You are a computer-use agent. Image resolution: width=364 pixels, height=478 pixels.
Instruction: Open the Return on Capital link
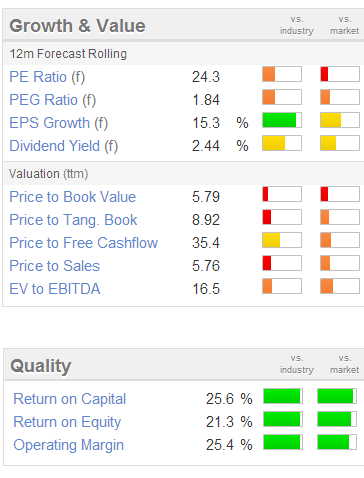[69, 399]
